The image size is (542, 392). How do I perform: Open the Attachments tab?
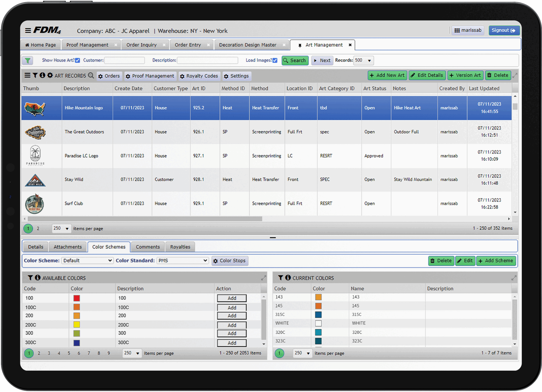[68, 247]
